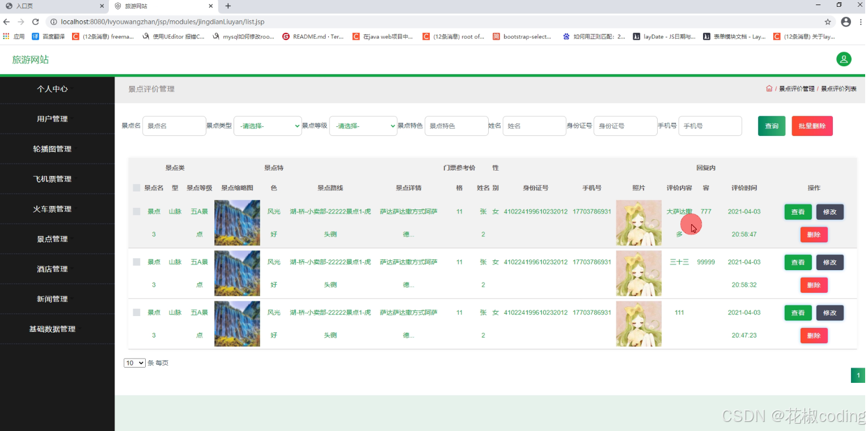
Task: Click the browser back arrow
Action: [x=6, y=22]
